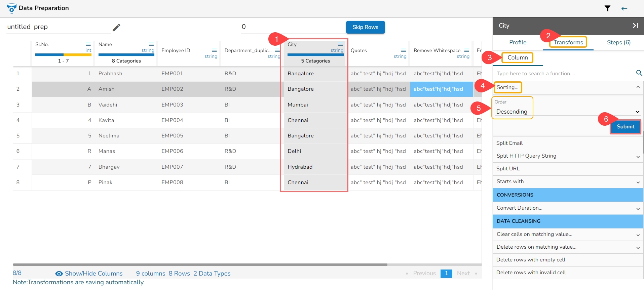Open the Name column menu icon
644x290 pixels.
tap(151, 44)
